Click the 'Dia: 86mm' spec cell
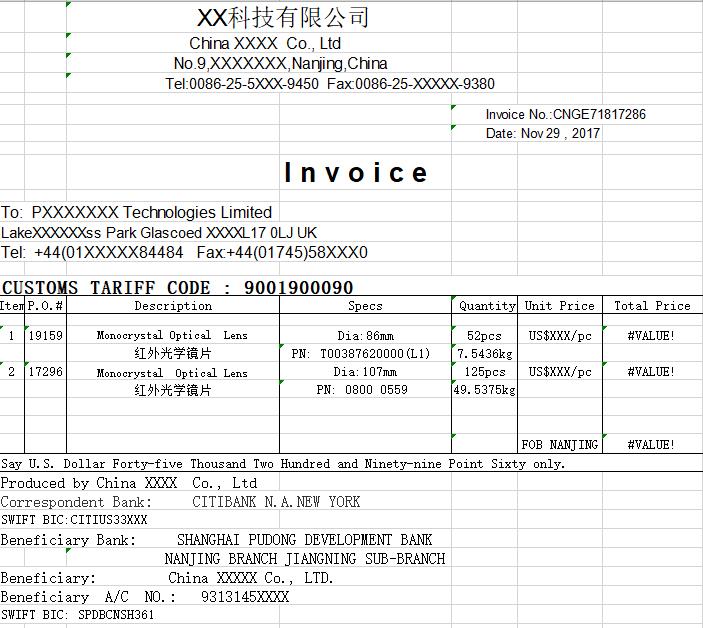 [365, 336]
